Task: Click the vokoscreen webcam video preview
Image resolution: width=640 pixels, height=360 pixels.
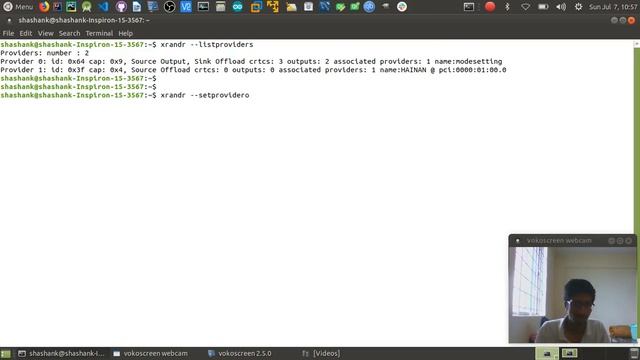Action: tap(572, 295)
